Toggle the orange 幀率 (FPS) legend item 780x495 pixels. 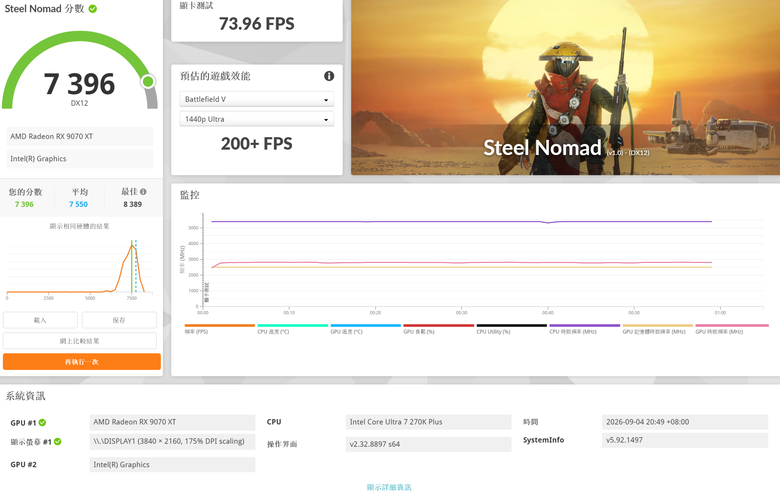tap(219, 328)
